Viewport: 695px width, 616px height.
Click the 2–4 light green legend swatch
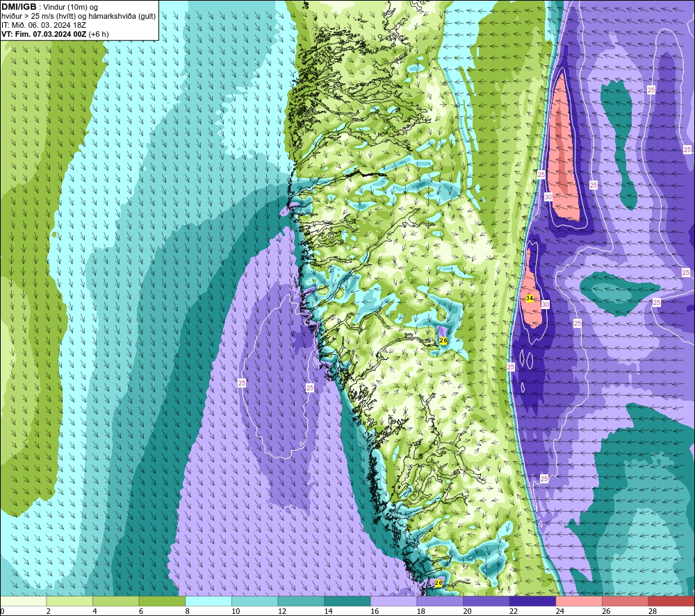coord(69,601)
